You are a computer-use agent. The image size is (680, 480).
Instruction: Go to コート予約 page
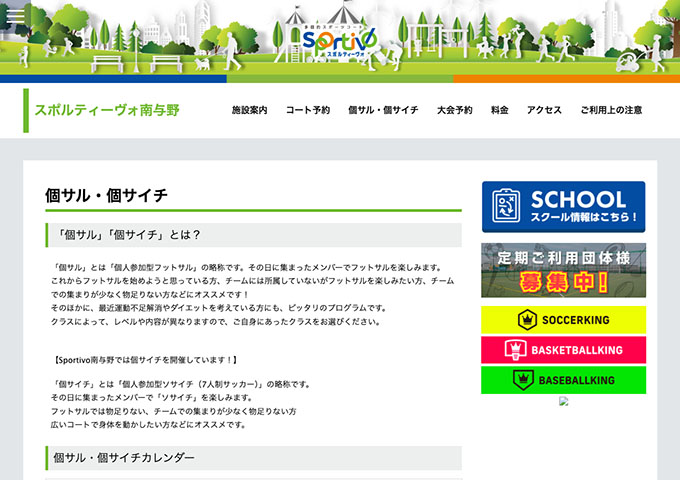click(x=308, y=110)
